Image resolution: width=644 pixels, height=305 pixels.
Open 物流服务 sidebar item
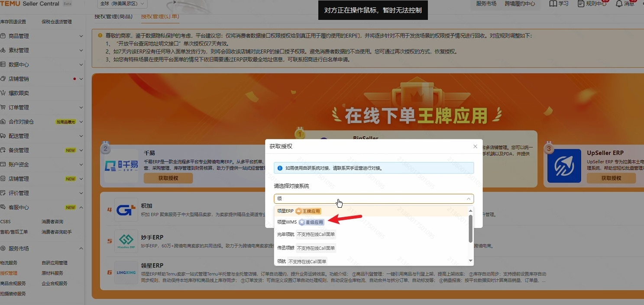coord(9,263)
